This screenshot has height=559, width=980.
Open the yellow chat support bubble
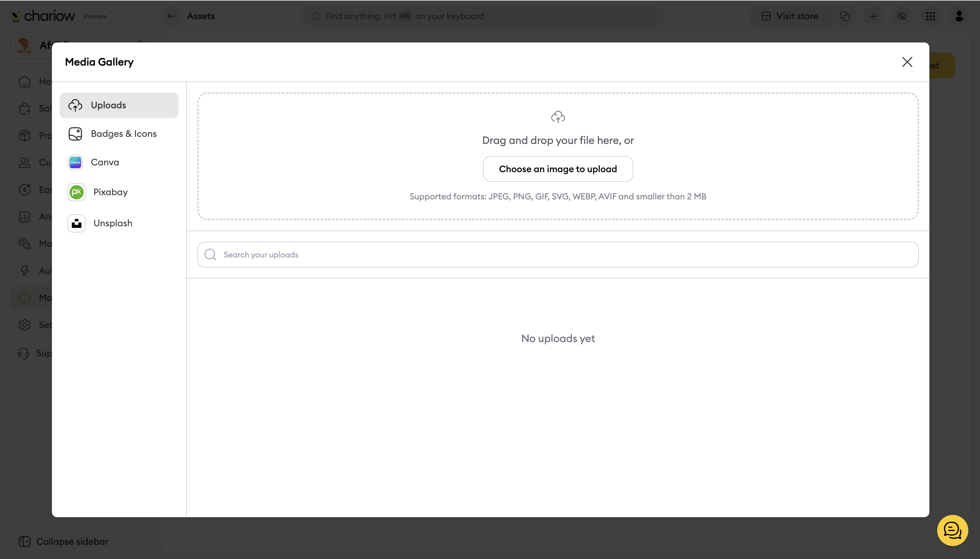point(952,530)
